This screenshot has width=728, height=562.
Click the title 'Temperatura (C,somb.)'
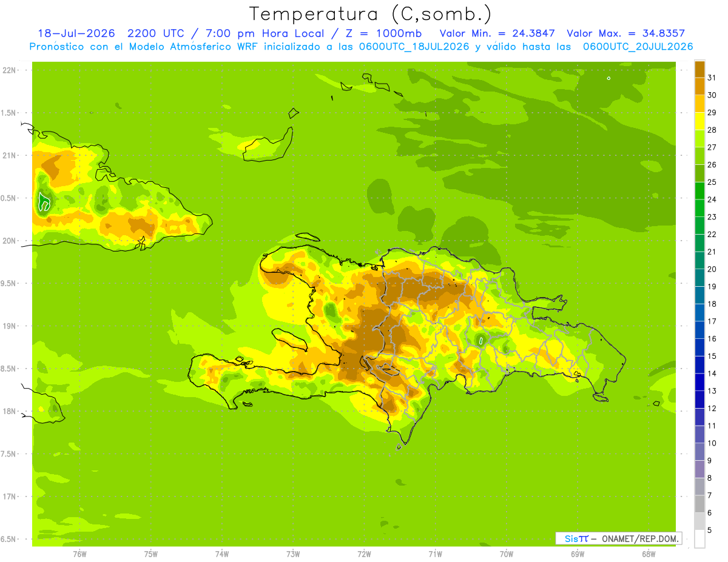370,14
